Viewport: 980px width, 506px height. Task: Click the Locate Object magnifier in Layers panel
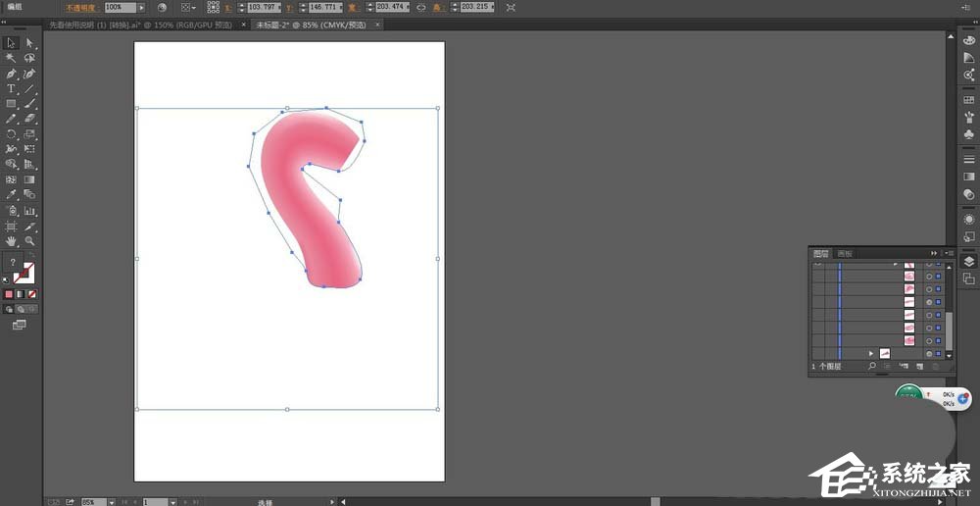871,366
